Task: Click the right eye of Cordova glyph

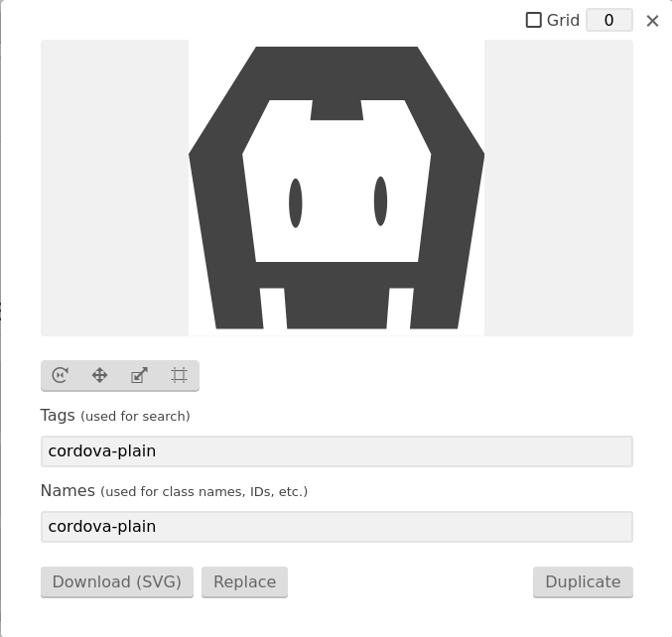Action: 380,200
